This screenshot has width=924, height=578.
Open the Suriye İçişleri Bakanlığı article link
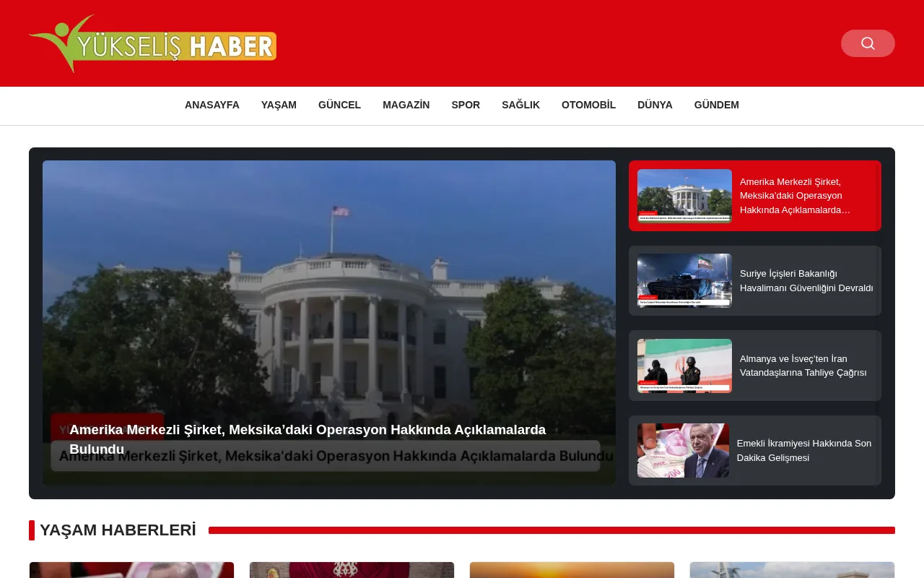(806, 280)
